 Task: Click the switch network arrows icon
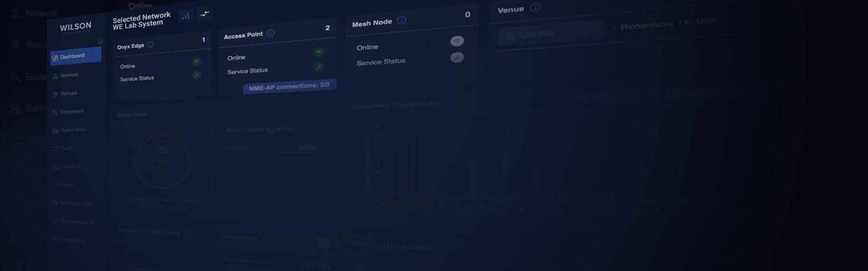[x=205, y=14]
